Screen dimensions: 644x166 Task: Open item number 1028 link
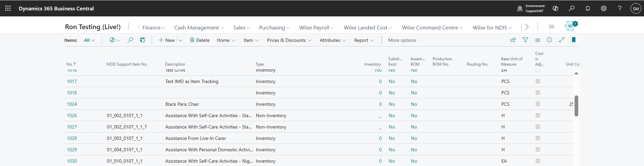coord(72,138)
